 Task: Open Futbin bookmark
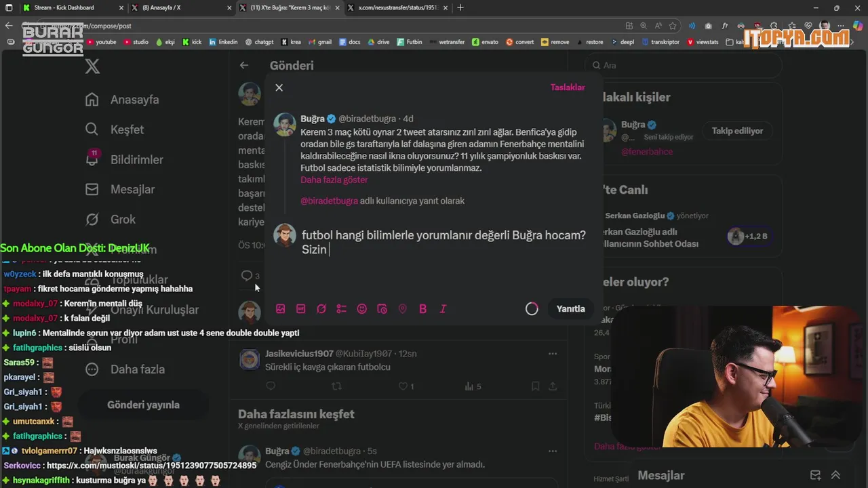pos(409,42)
